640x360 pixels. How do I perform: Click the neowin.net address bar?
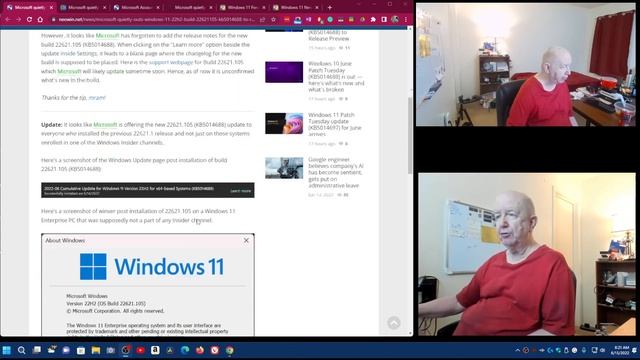pyautogui.click(x=157, y=19)
